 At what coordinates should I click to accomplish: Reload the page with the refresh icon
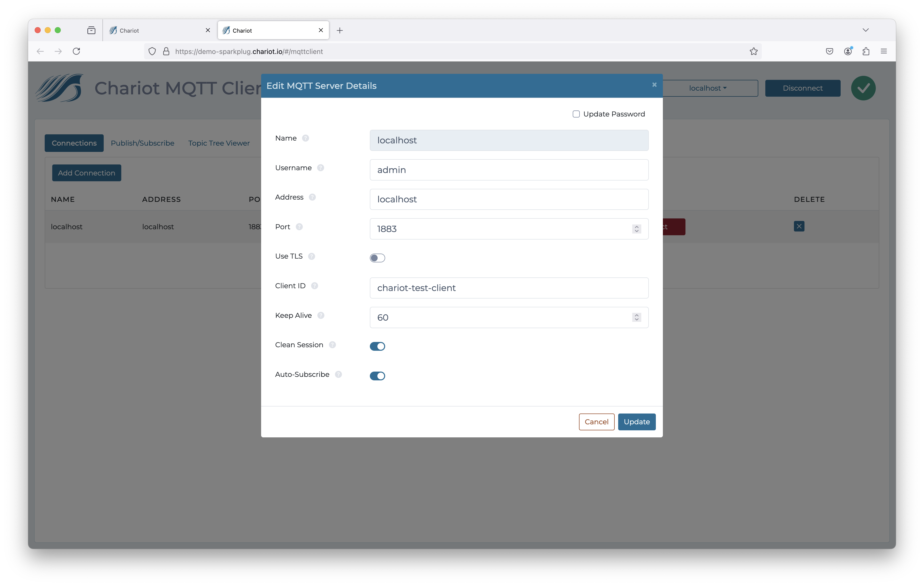pyautogui.click(x=76, y=51)
